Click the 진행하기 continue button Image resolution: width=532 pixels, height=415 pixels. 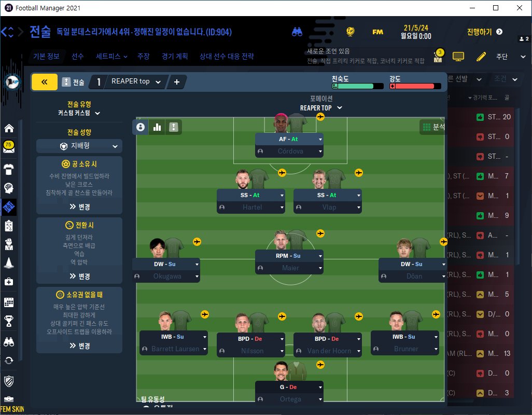(484, 32)
